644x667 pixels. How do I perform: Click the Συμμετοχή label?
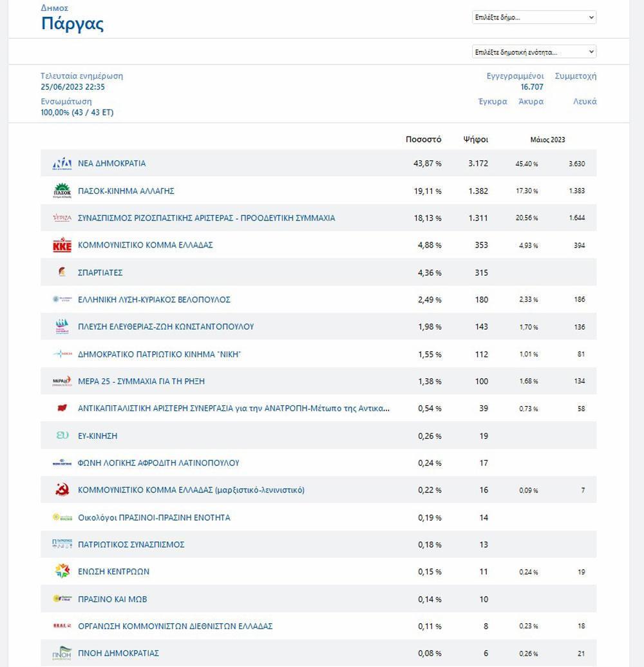[576, 76]
